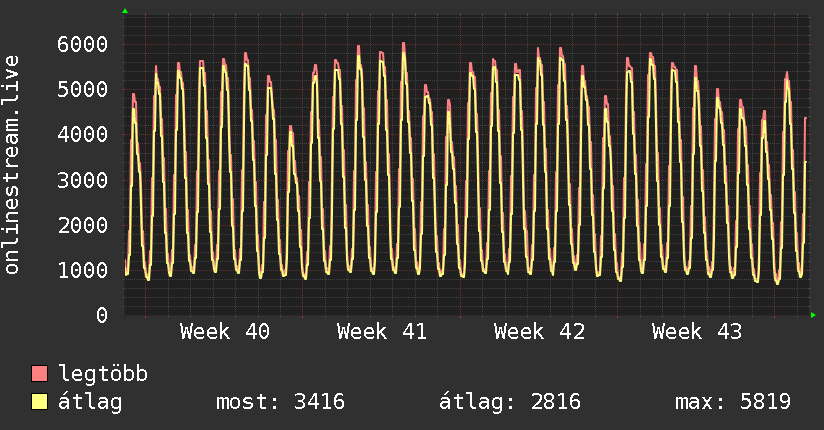The width and height of the screenshot is (824, 430).
Task: Click the Week 41 axis label
Action: (382, 332)
